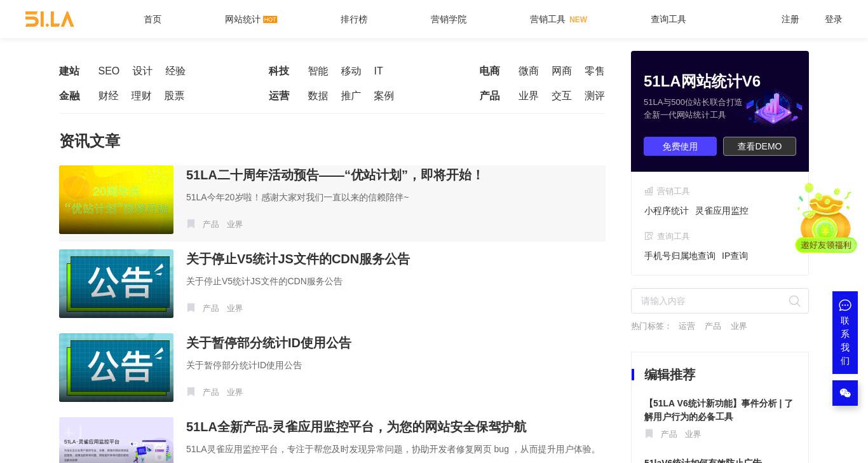Select the 交互 category

[562, 96]
